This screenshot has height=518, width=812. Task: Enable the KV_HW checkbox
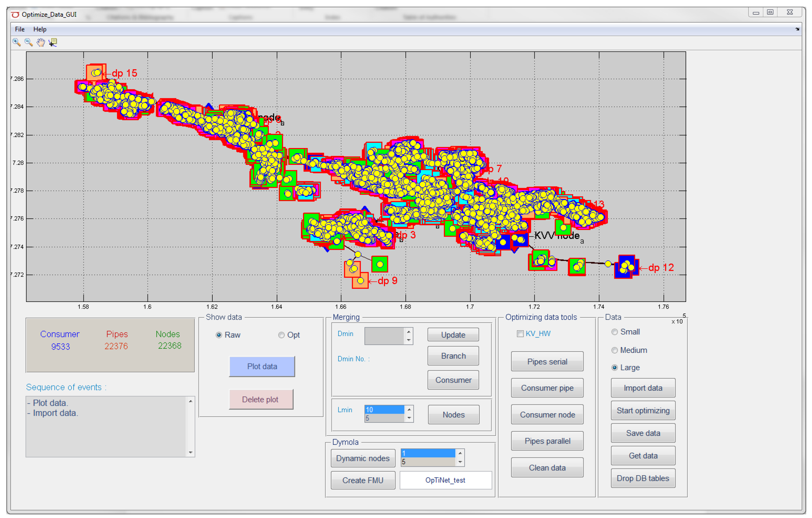click(520, 334)
